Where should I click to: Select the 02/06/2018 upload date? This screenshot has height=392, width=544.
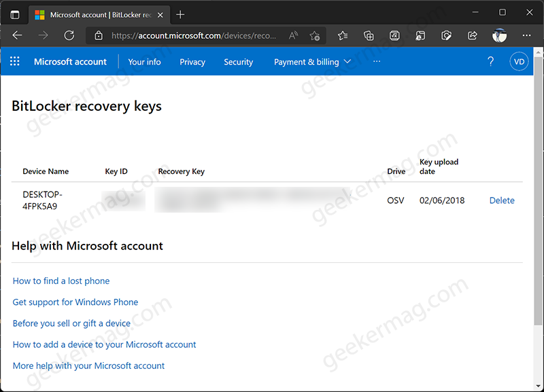[x=441, y=200]
